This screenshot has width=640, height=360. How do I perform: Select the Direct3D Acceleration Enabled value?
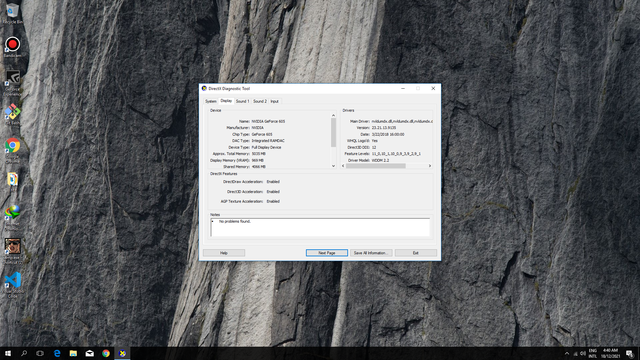click(273, 191)
